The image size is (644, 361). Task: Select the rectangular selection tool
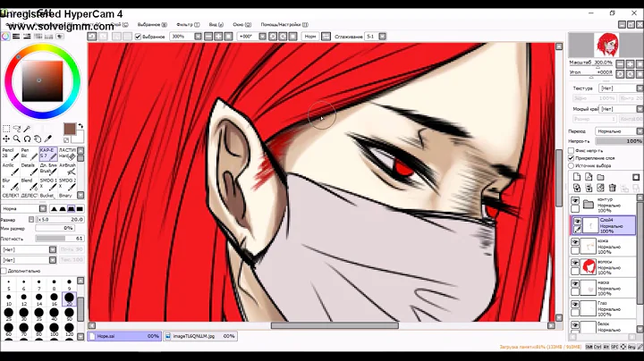(6, 129)
